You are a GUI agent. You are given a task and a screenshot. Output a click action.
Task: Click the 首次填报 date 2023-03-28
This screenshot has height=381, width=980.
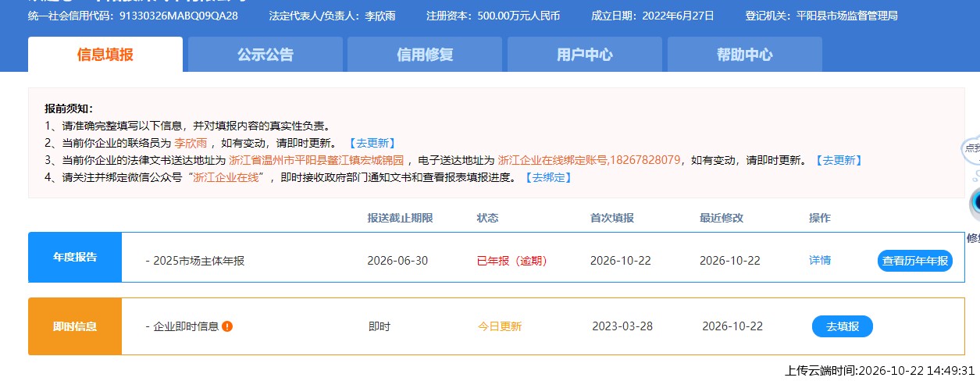click(622, 326)
